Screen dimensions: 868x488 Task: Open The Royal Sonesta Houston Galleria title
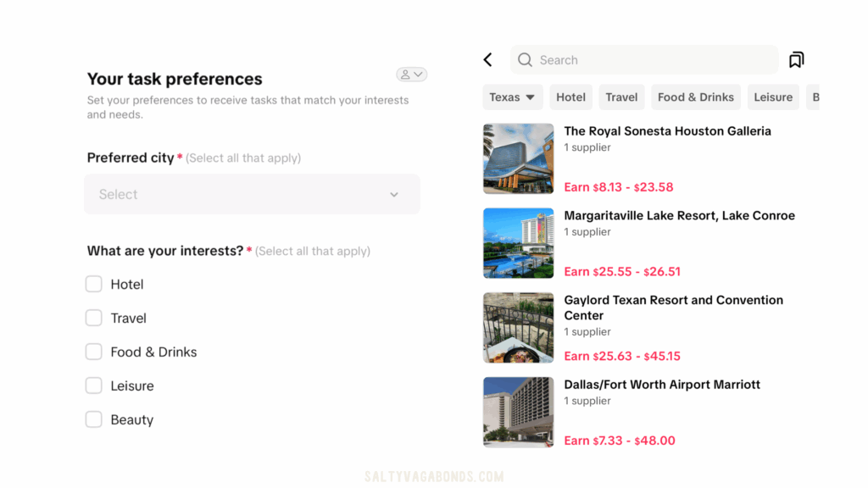coord(667,131)
